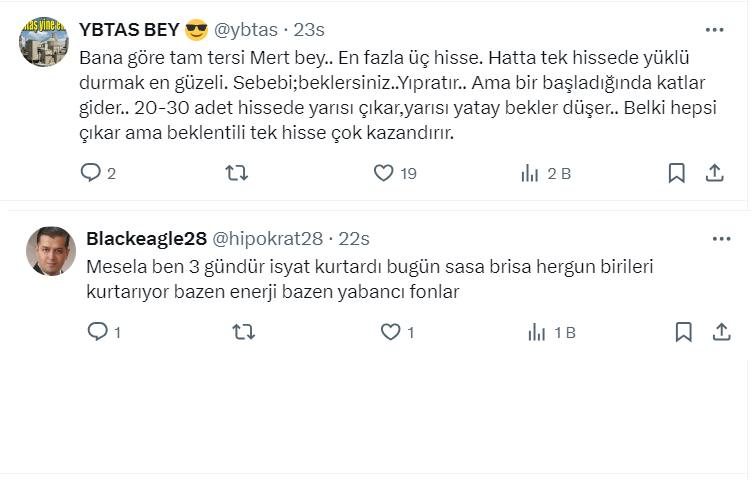Open Blackeagle28's avatar photo
Image resolution: width=754 pixels, height=480 pixels.
pyautogui.click(x=50, y=251)
